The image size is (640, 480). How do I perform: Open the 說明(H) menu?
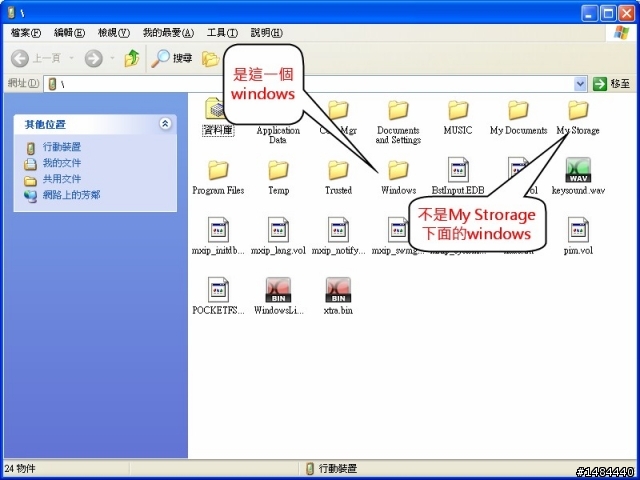[x=266, y=33]
